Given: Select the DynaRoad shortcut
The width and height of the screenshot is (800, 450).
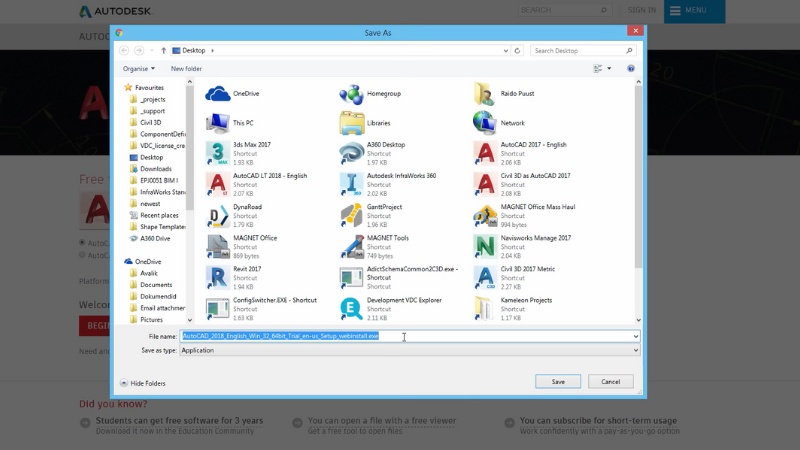Looking at the screenshot, I should pos(234,215).
